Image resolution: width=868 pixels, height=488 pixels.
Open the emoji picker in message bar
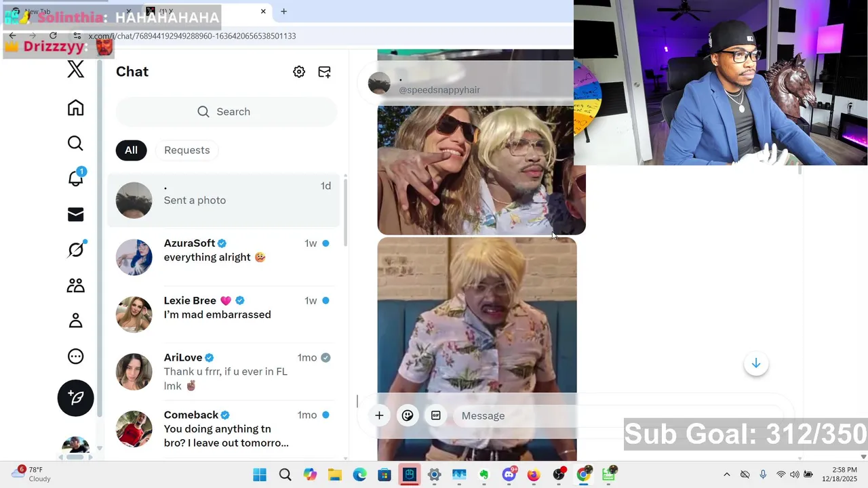click(408, 415)
